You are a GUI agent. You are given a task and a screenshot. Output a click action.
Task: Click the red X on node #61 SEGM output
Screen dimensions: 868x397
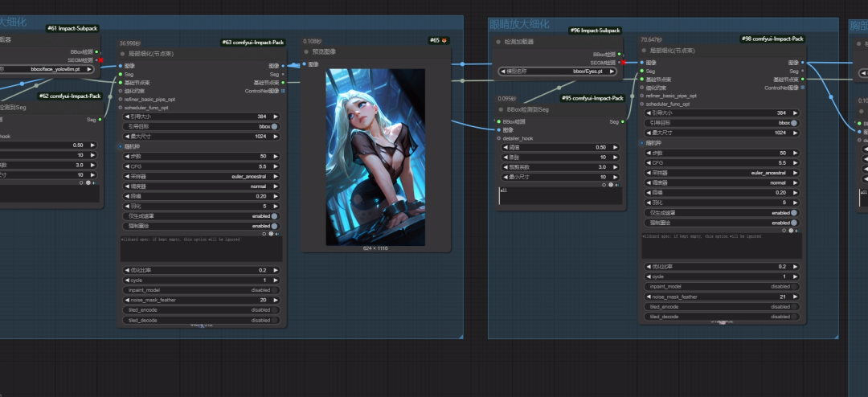(100, 59)
